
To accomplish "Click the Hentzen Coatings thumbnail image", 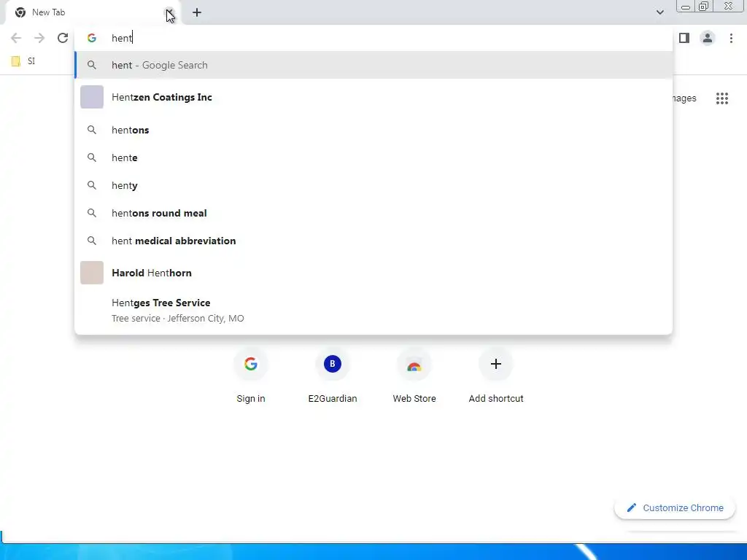I will 92,97.
